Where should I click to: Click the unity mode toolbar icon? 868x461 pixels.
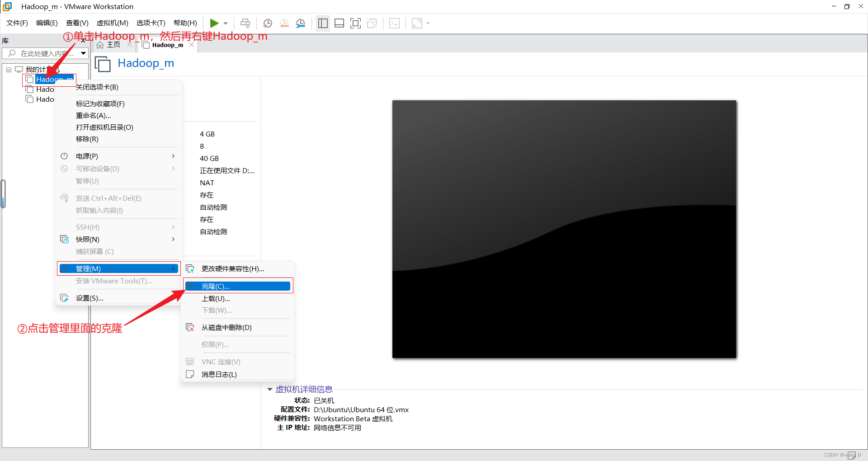pos(372,23)
